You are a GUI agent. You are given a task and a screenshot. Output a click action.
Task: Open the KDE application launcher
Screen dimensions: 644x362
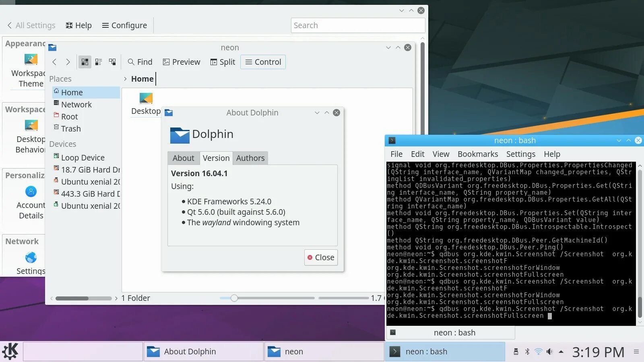click(10, 351)
